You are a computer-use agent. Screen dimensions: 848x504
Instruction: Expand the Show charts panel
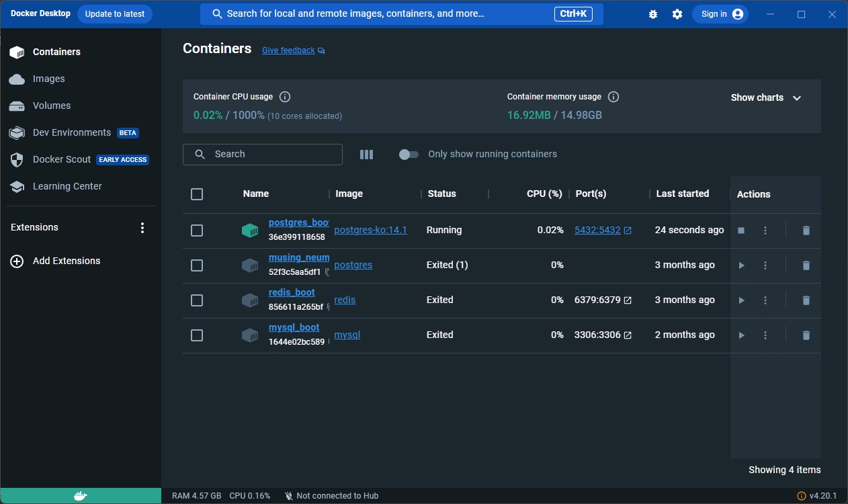point(766,97)
